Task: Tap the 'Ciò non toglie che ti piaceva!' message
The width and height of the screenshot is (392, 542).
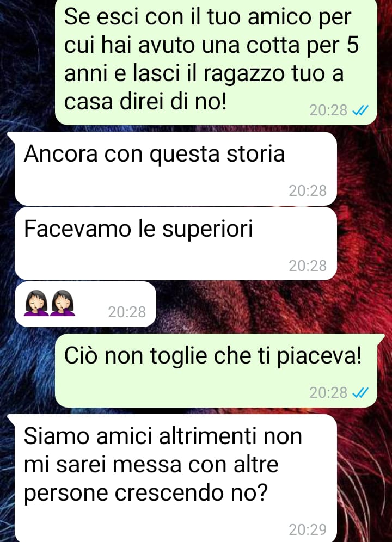Action: (x=216, y=371)
